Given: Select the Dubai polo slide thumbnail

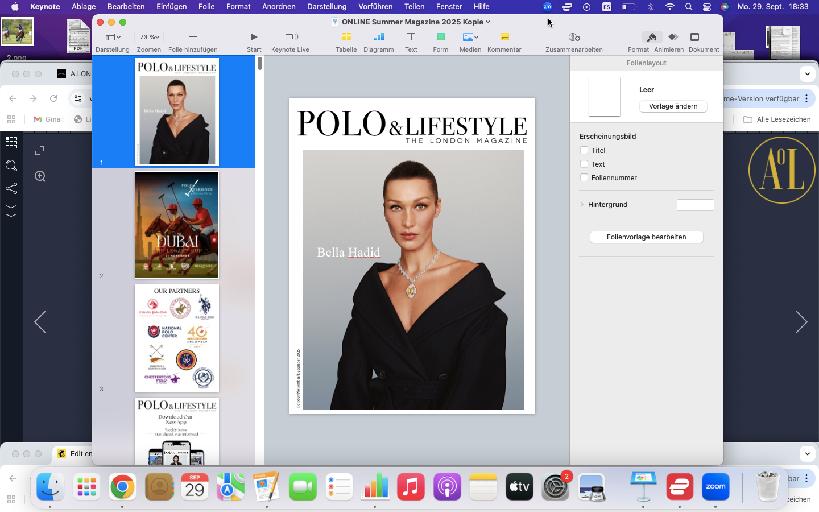Looking at the screenshot, I should pyautogui.click(x=177, y=225).
